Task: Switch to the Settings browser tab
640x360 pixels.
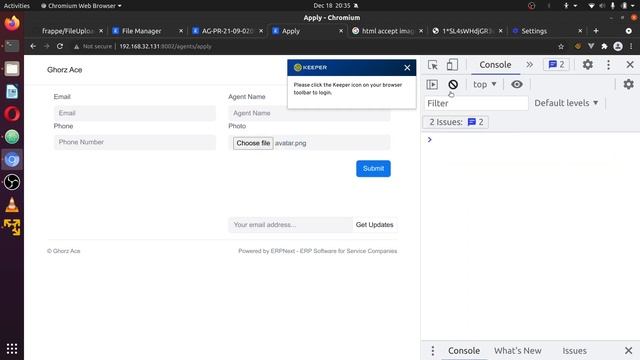Action: tap(534, 31)
